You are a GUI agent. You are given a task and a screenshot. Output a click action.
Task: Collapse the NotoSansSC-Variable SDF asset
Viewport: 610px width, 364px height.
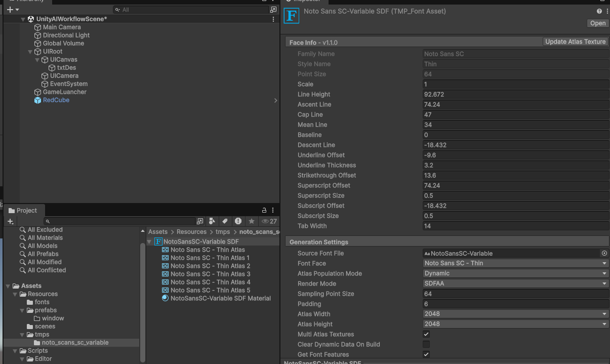click(x=149, y=241)
